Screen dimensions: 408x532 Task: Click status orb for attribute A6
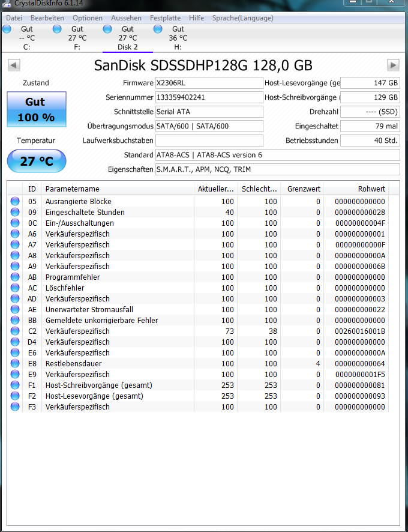[15, 234]
